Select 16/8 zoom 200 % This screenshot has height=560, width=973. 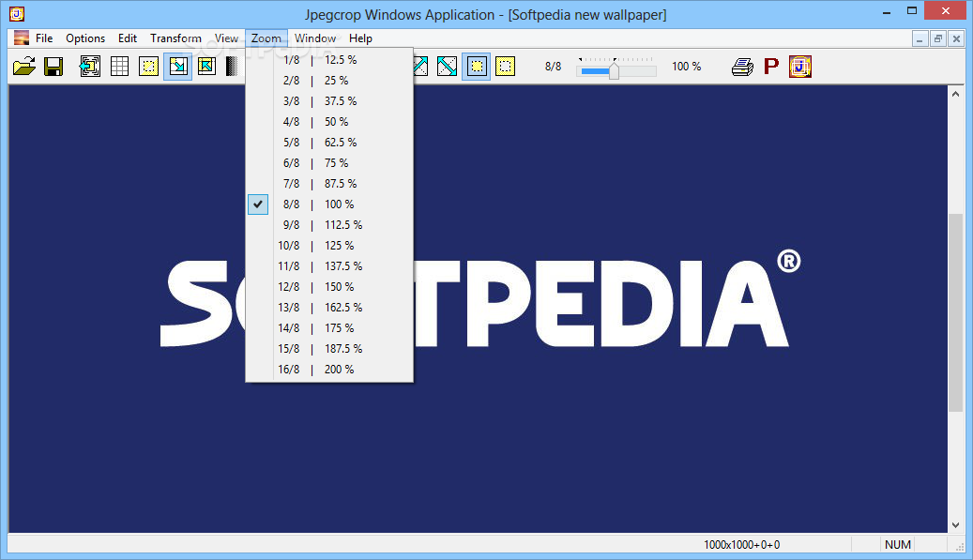click(329, 369)
